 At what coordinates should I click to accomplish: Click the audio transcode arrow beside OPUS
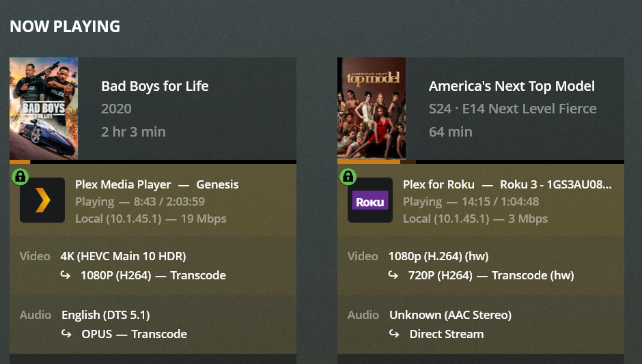pyautogui.click(x=66, y=333)
